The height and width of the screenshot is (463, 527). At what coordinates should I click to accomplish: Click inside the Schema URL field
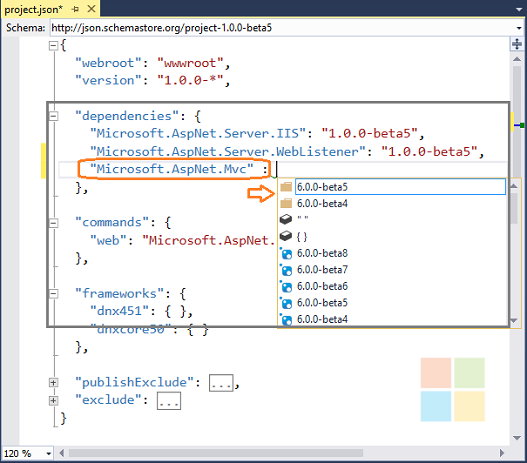[282, 28]
